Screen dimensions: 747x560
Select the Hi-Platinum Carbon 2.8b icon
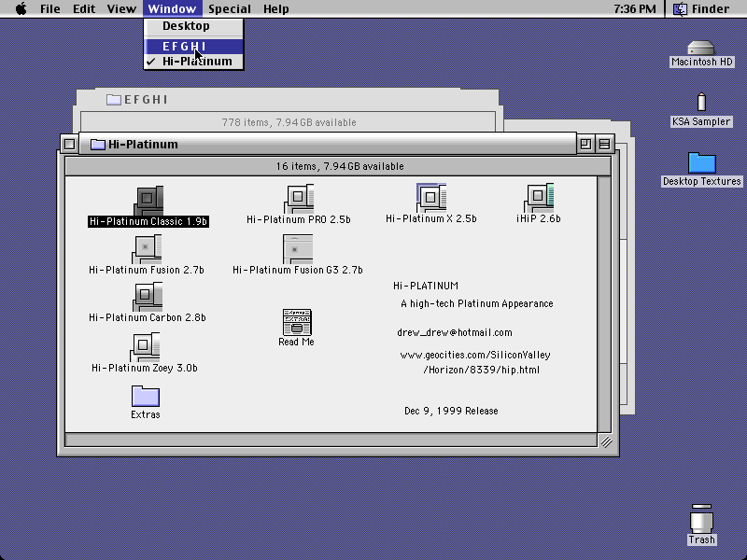pos(148,297)
